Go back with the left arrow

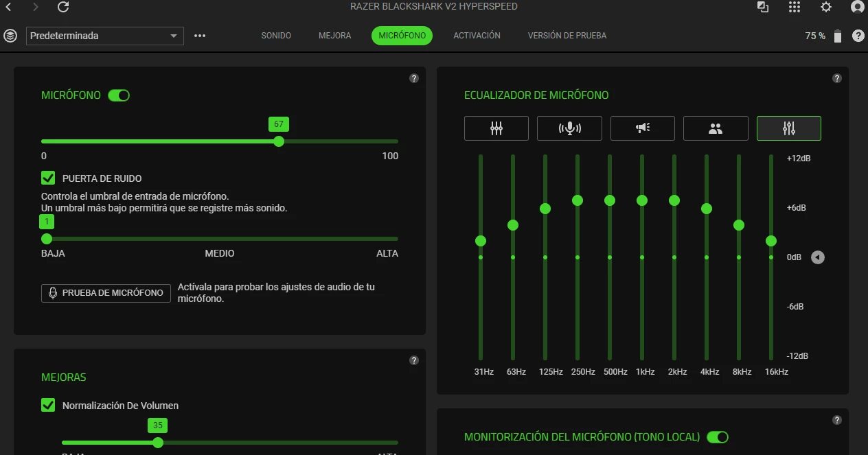click(8, 7)
